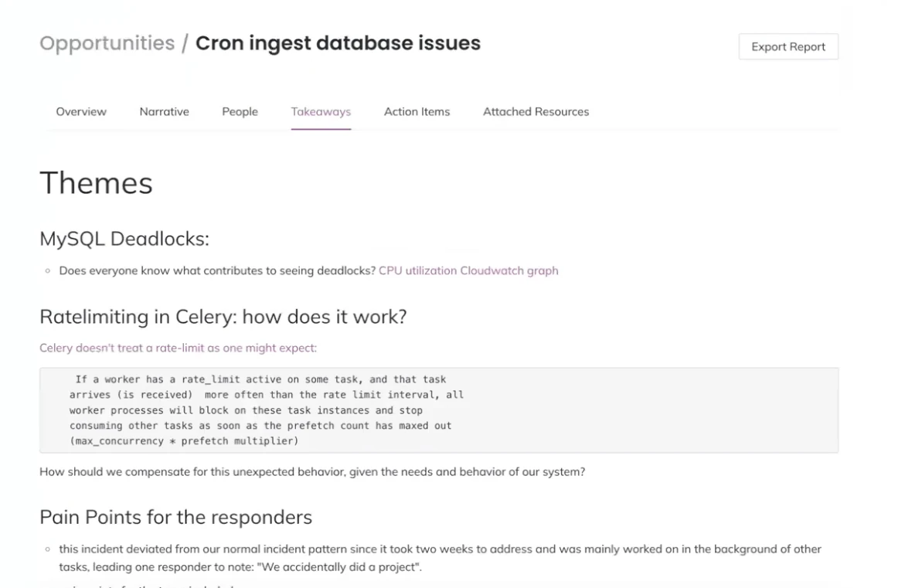Click the Cron ingest database issues title

[x=338, y=43]
